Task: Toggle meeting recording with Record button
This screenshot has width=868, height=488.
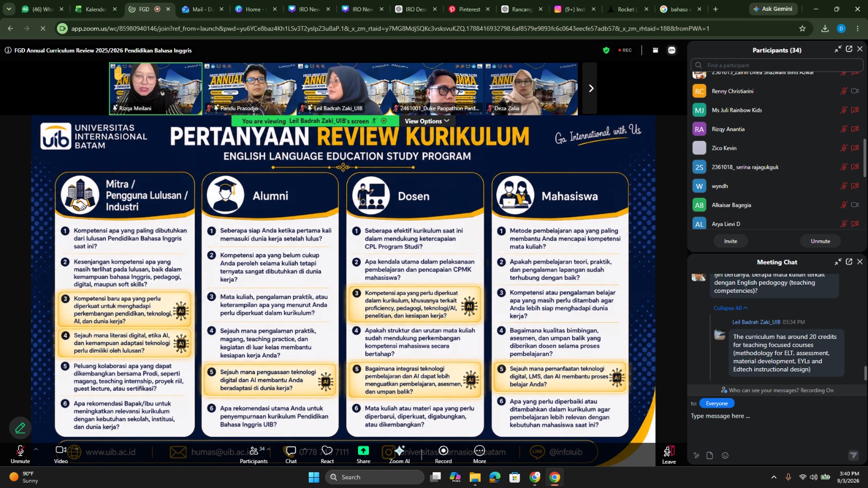Action: click(x=443, y=454)
